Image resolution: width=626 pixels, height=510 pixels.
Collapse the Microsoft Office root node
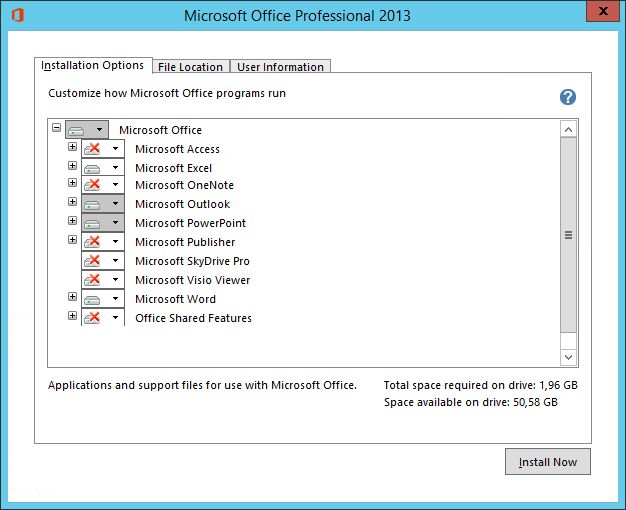57,128
